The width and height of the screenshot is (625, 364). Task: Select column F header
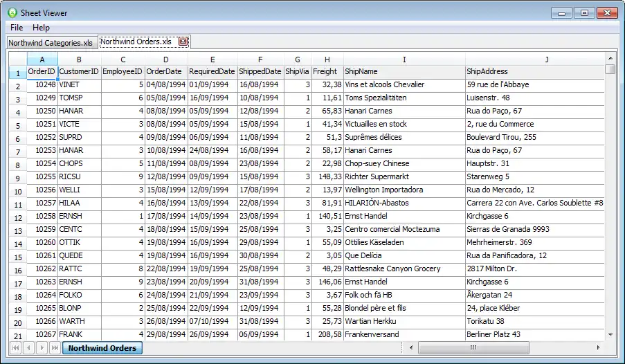point(261,60)
